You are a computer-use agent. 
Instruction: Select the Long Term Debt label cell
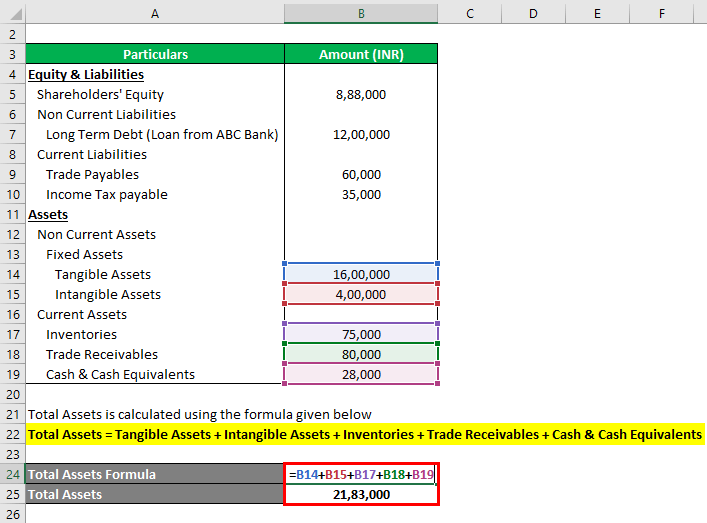[155, 134]
